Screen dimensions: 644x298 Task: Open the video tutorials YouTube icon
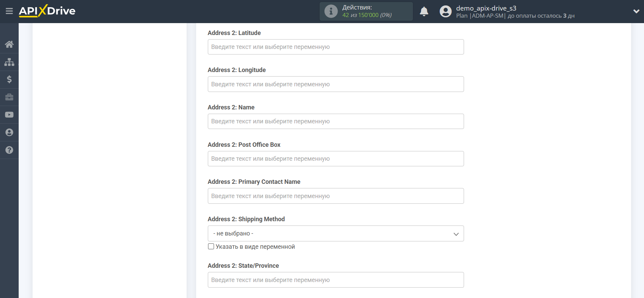point(9,115)
